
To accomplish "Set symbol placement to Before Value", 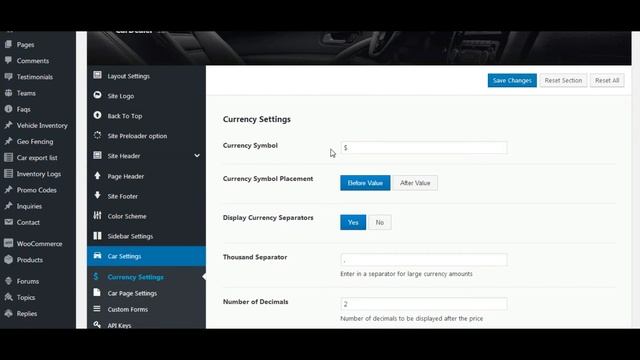I will coord(365,183).
